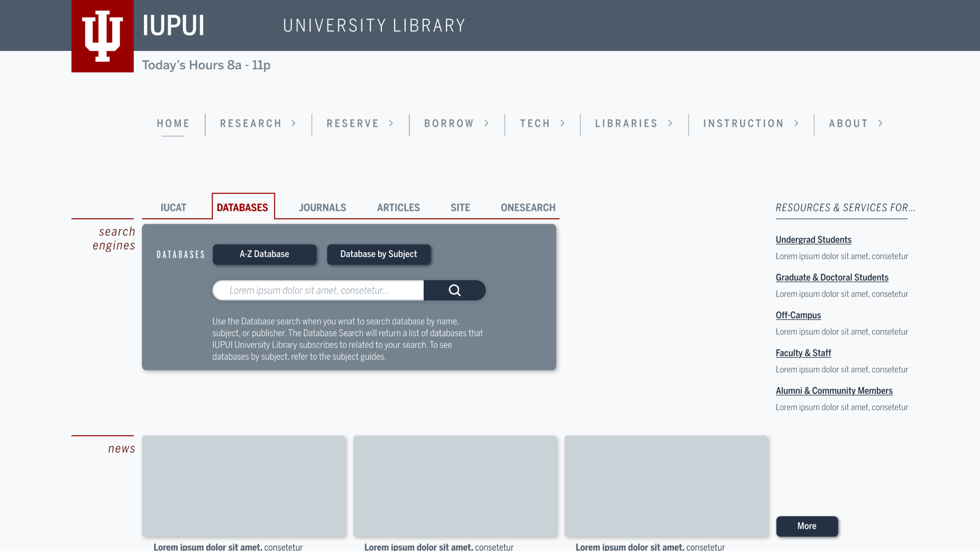The height and width of the screenshot is (551, 980).
Task: Open the Libraries menu arrow
Action: pyautogui.click(x=671, y=123)
